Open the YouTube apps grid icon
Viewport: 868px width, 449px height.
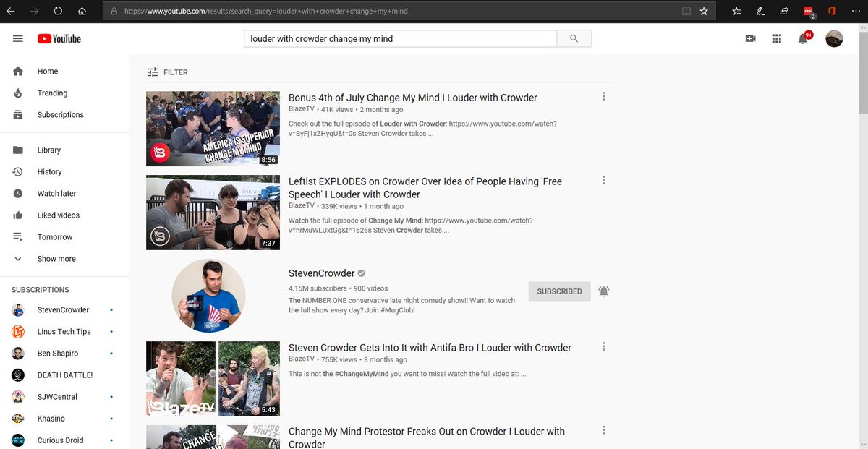pos(776,38)
